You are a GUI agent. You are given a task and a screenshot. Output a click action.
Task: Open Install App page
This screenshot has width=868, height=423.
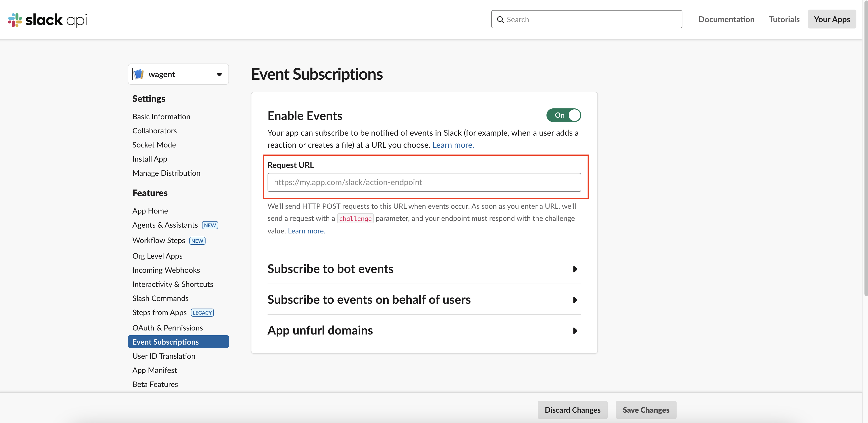pos(150,159)
